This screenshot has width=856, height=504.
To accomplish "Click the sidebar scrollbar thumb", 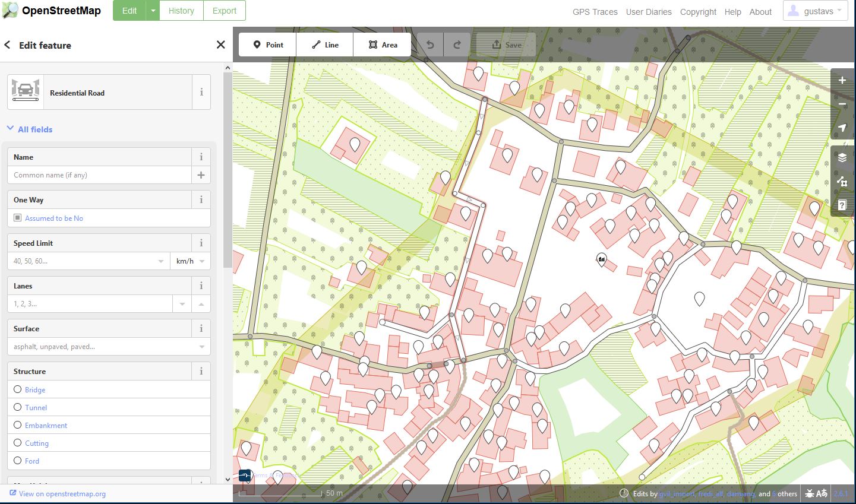I will point(227,170).
